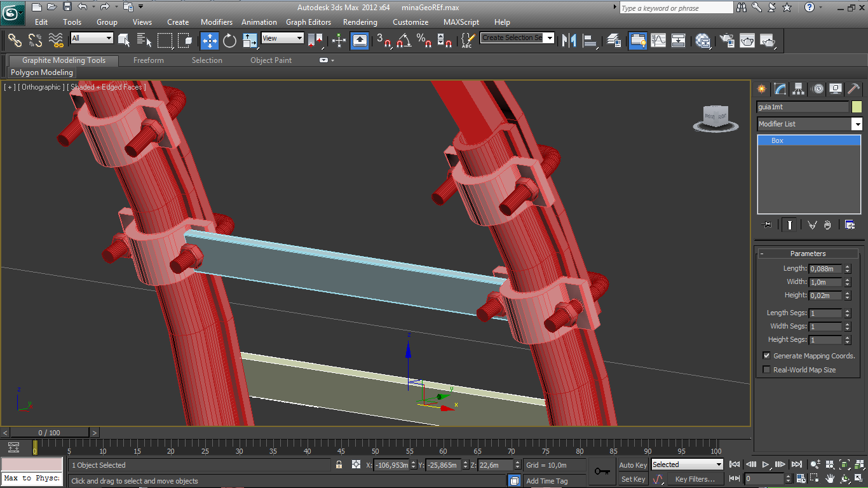This screenshot has height=488, width=868.
Task: Open the Modifier List dropdown
Action: pyautogui.click(x=810, y=124)
